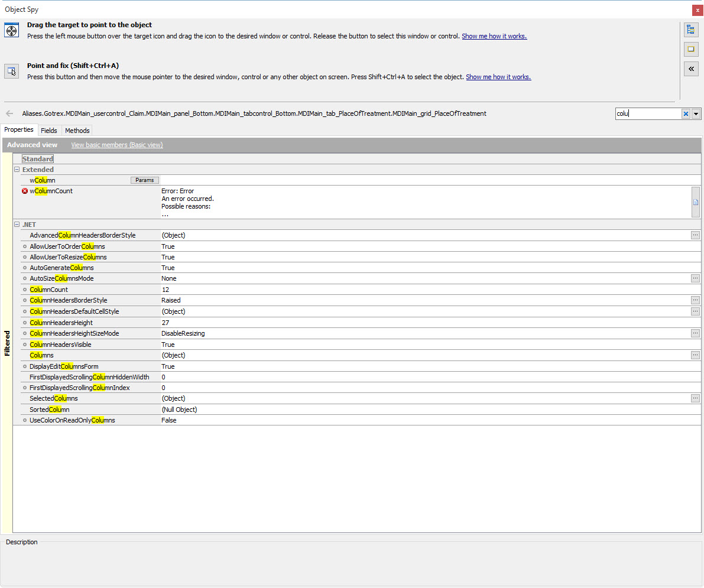The height and width of the screenshot is (588, 704).
Task: Click into the filter text field
Action: (648, 113)
